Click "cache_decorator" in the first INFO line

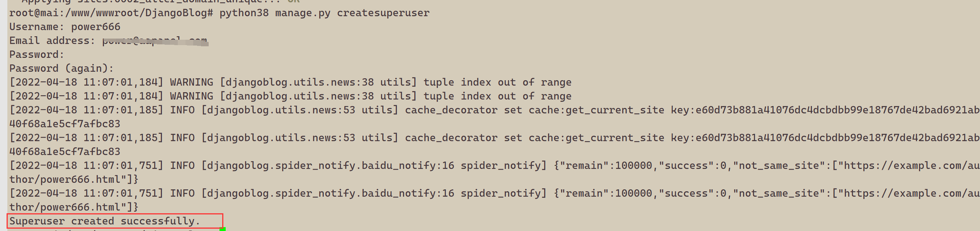coord(451,110)
